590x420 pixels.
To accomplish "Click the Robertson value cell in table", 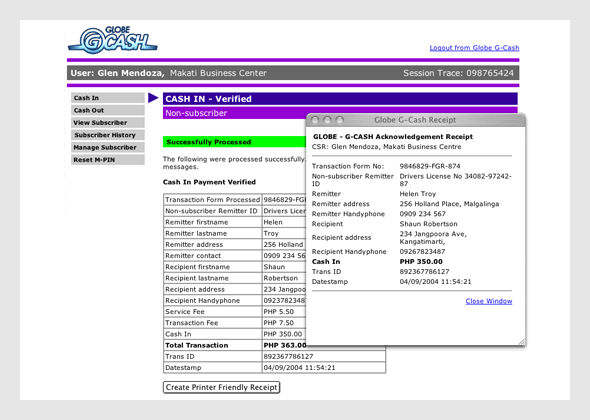I will click(284, 278).
